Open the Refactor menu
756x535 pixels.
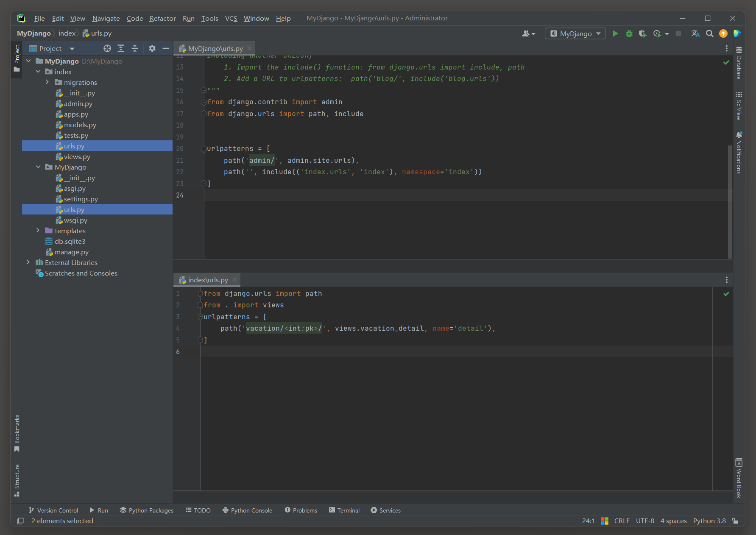pos(162,18)
